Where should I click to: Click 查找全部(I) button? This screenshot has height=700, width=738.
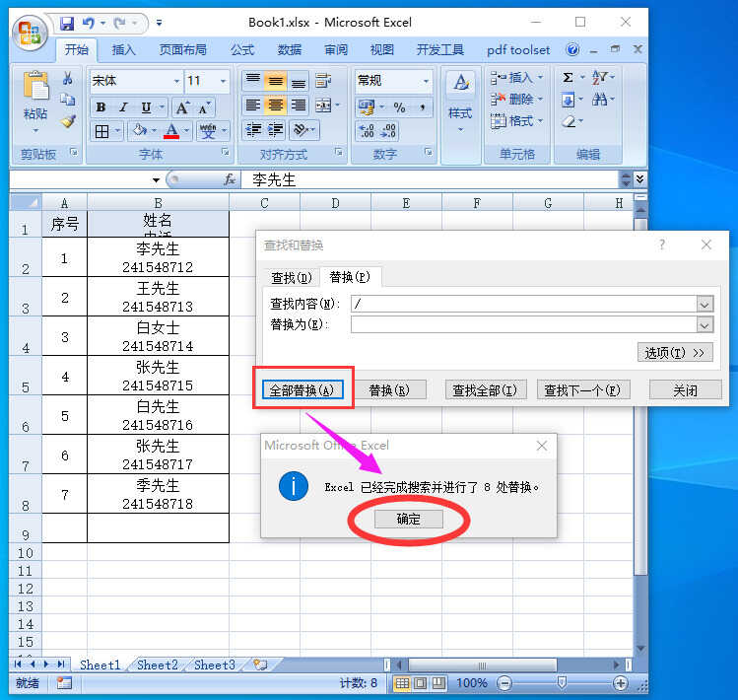pyautogui.click(x=485, y=390)
